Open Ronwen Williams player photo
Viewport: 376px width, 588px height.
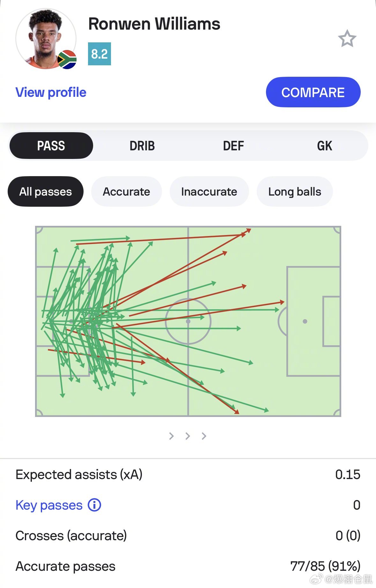[46, 39]
